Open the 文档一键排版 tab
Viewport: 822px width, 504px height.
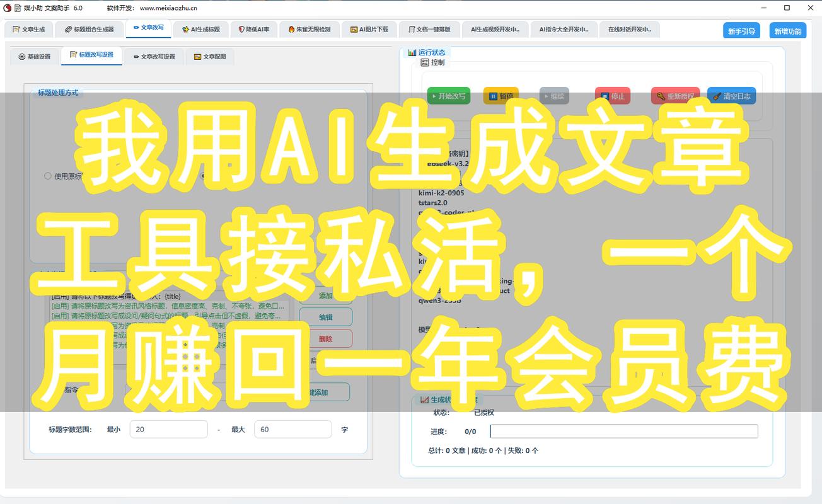[x=429, y=29]
